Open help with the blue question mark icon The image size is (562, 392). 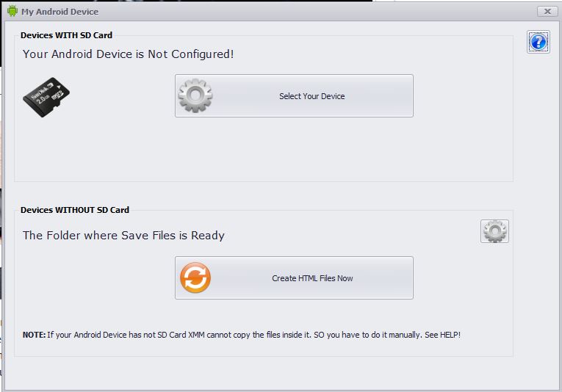pyautogui.click(x=538, y=42)
